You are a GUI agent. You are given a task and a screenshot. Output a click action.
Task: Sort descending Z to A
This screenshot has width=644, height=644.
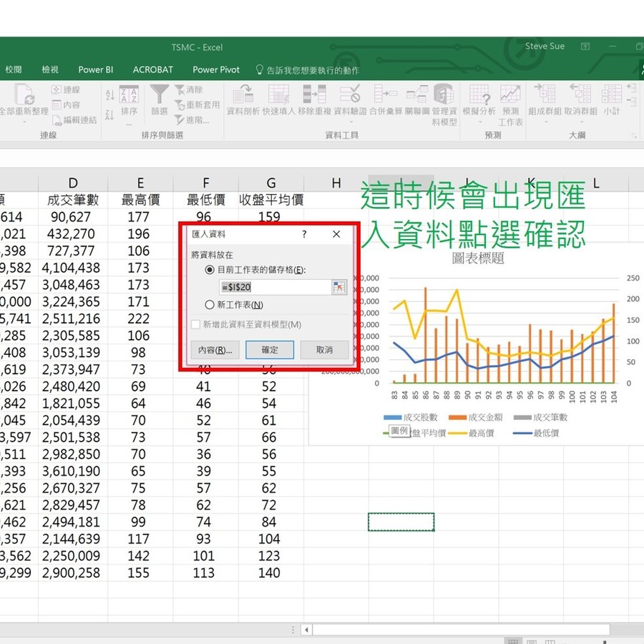click(109, 114)
